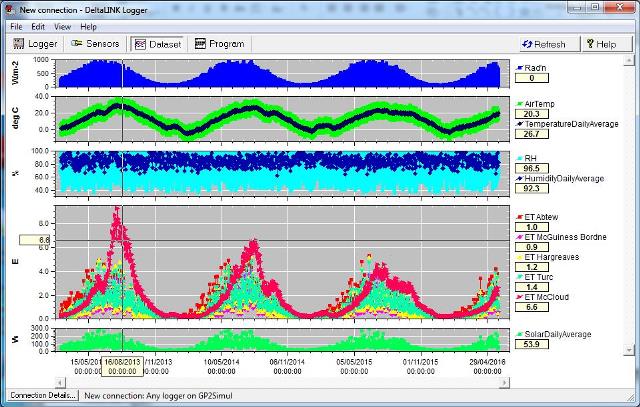This screenshot has width=640, height=407.
Task: Click the Help question mark icon
Action: click(590, 44)
